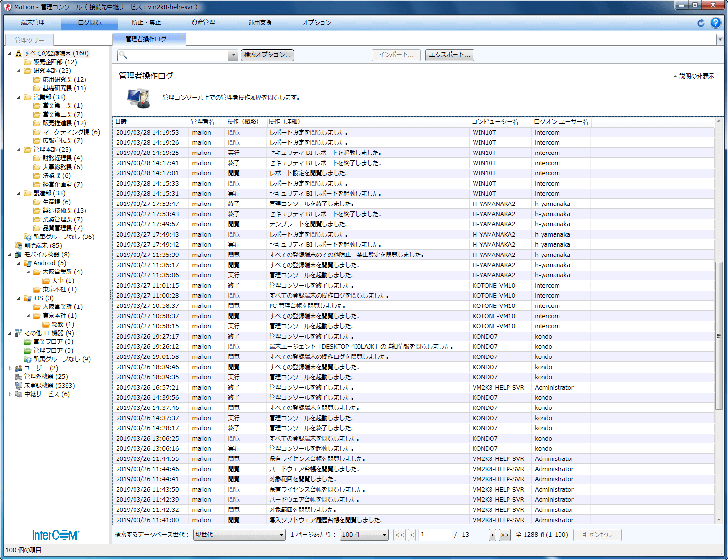
Task: Open the 資産管理 menu tab
Action: (203, 23)
